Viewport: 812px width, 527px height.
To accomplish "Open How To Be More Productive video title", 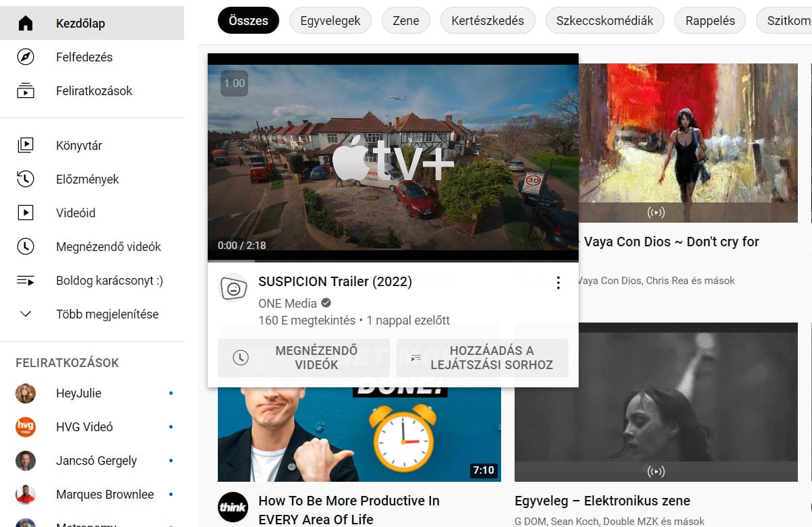I will coord(349,509).
